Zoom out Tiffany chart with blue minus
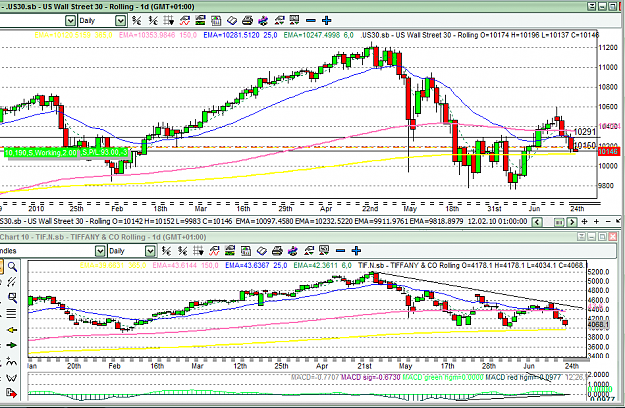 click(340, 251)
